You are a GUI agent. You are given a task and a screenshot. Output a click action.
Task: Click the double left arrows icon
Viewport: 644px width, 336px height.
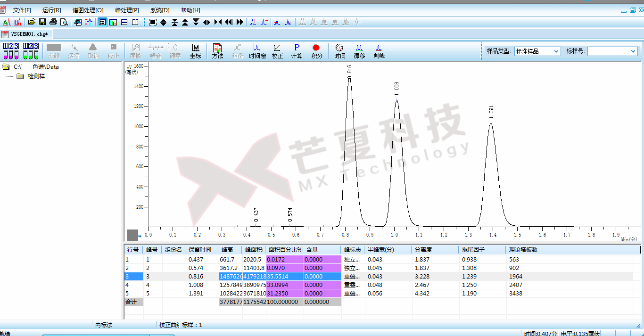pyautogui.click(x=229, y=22)
